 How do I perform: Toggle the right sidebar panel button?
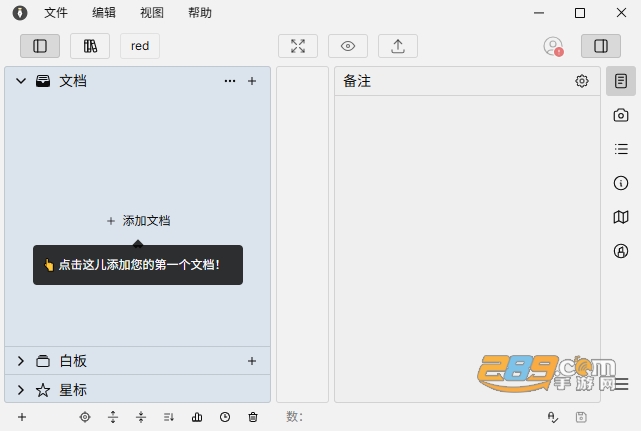(x=601, y=46)
